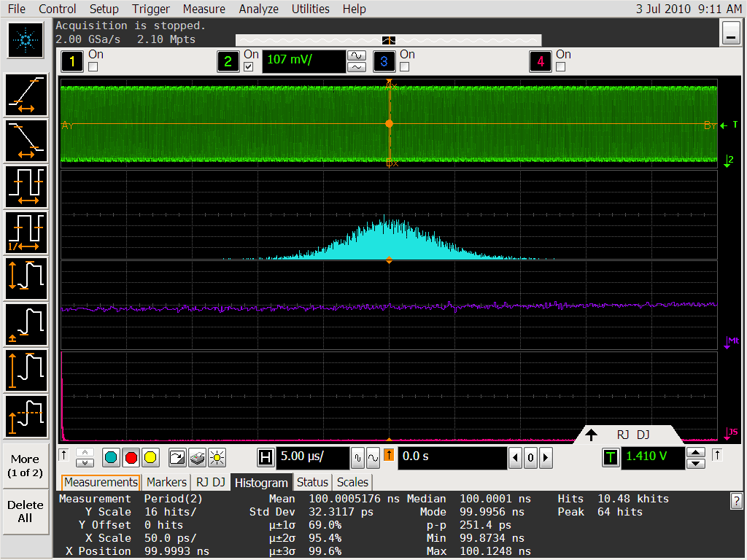Click the Agilent logo icon
The image size is (747, 560).
[26, 39]
